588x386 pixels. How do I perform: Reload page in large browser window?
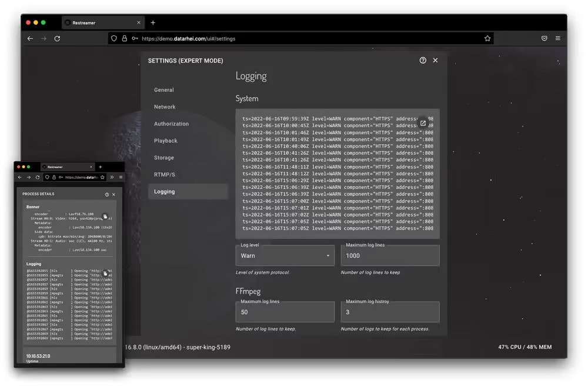57,39
